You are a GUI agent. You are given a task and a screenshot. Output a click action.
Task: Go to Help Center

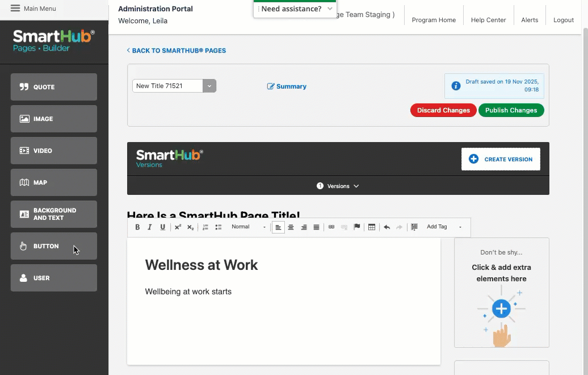(x=488, y=20)
